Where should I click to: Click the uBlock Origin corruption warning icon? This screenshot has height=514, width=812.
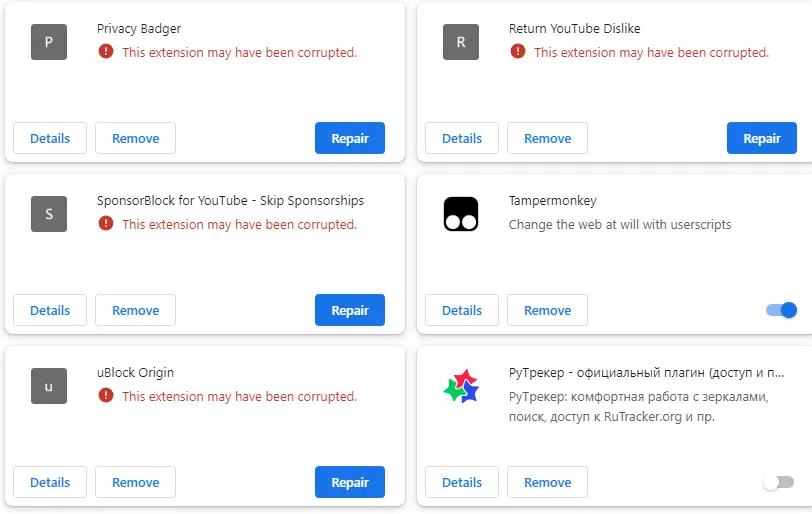point(106,395)
